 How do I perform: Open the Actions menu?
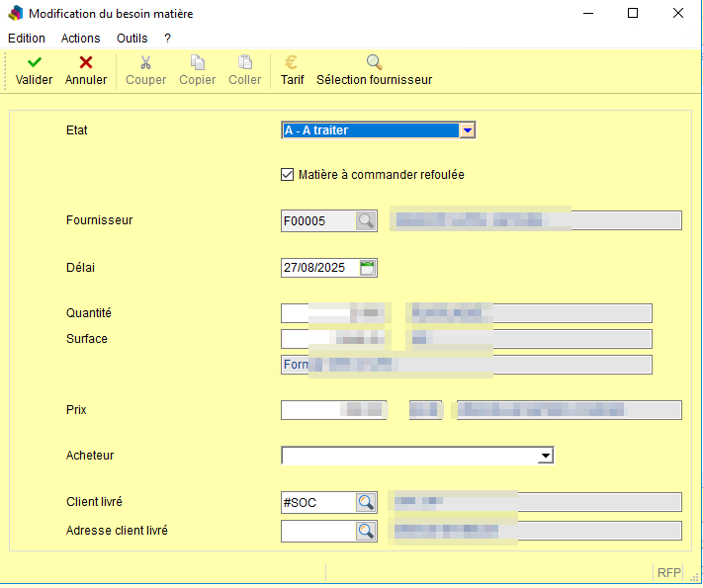click(80, 39)
